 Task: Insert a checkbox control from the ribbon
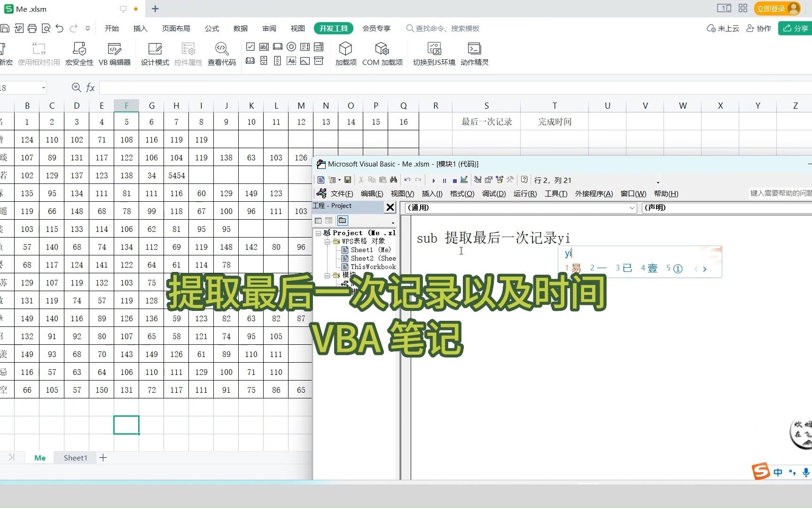click(250, 47)
